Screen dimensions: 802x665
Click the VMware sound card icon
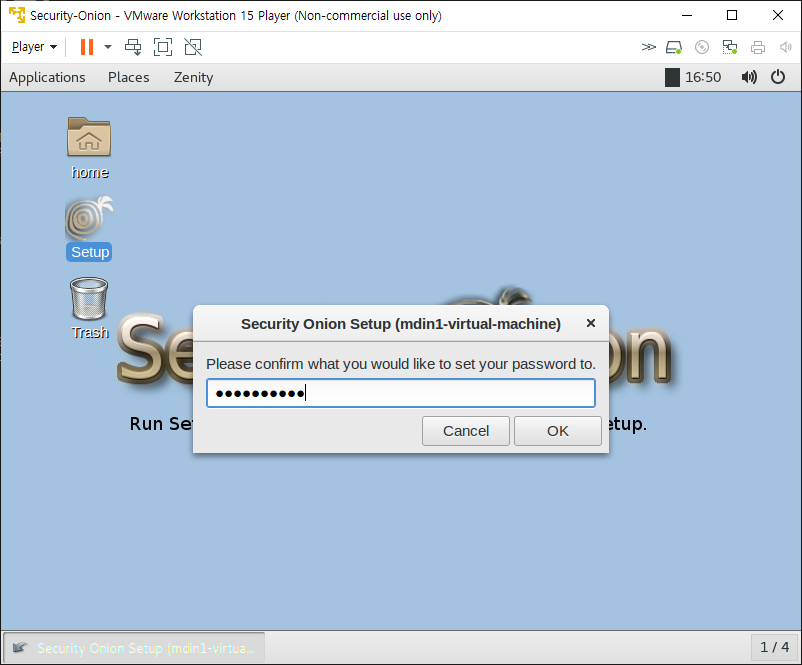[785, 47]
